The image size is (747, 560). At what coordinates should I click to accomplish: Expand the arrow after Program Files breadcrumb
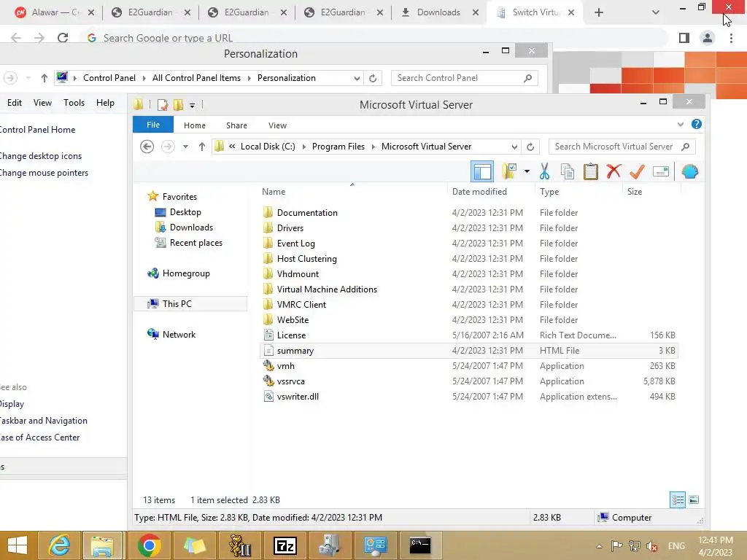(x=373, y=147)
